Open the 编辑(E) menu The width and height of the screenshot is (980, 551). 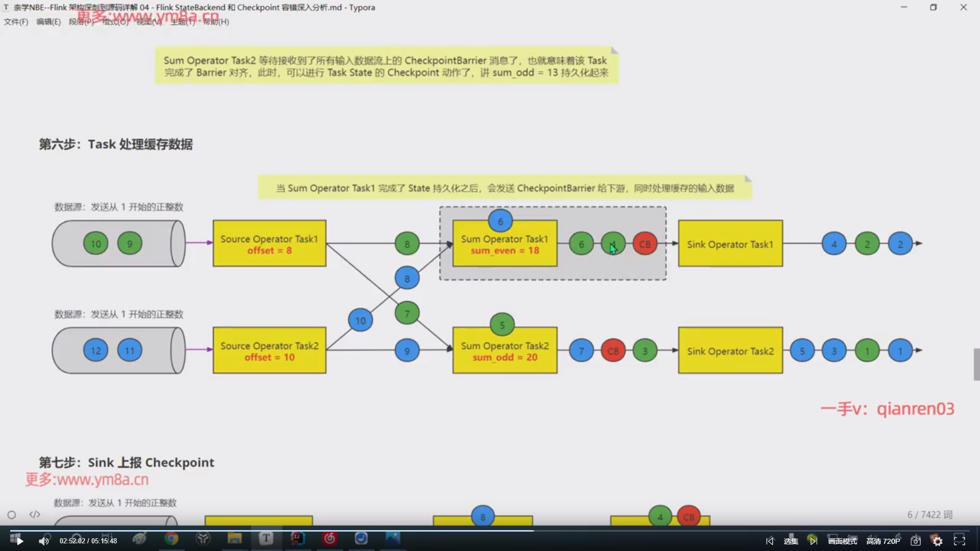[48, 21]
